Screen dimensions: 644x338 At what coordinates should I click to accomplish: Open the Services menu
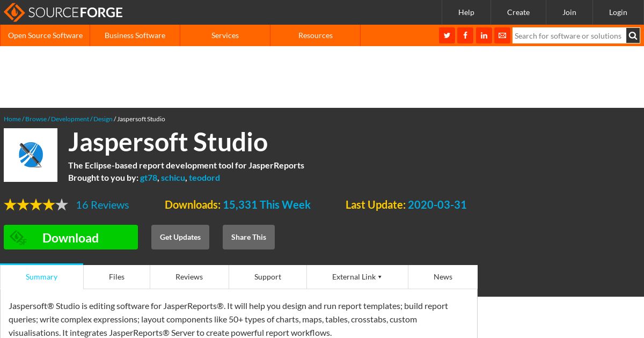pos(225,35)
